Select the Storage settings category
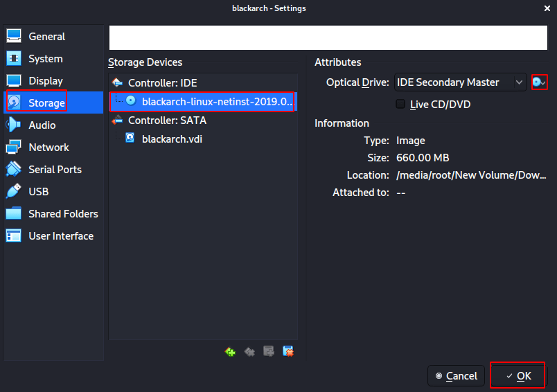Viewport: 557px width, 392px height. pos(53,103)
